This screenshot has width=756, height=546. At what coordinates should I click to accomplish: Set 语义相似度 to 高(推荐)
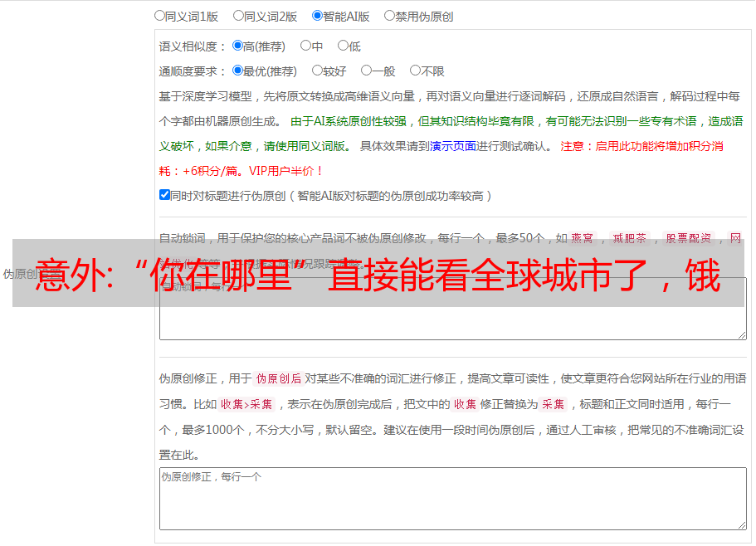(238, 46)
